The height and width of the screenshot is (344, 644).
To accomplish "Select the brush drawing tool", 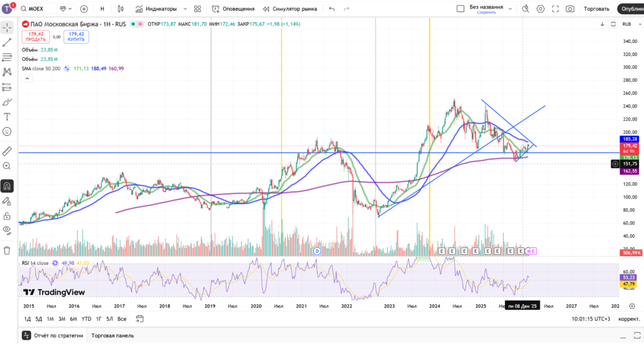I will (7, 102).
